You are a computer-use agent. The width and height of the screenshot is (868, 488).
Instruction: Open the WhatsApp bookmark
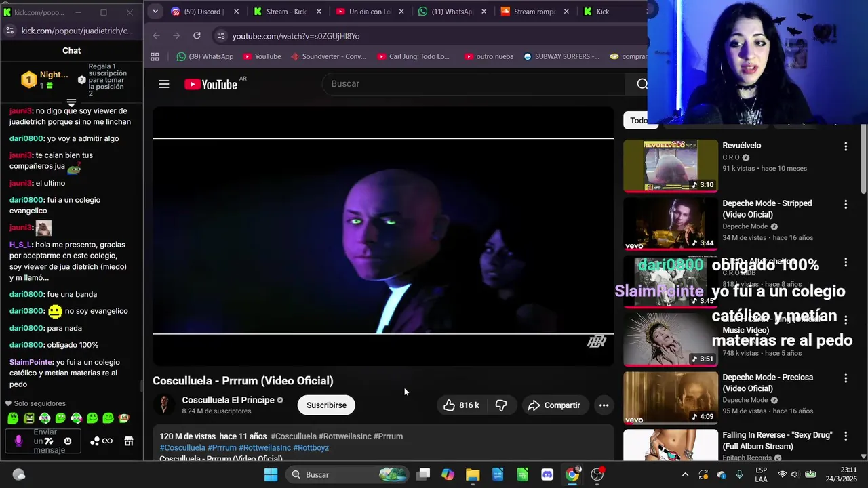point(205,56)
